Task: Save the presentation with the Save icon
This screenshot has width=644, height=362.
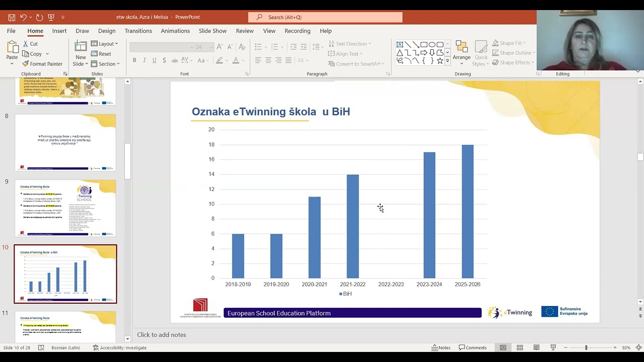Action: pos(11,17)
